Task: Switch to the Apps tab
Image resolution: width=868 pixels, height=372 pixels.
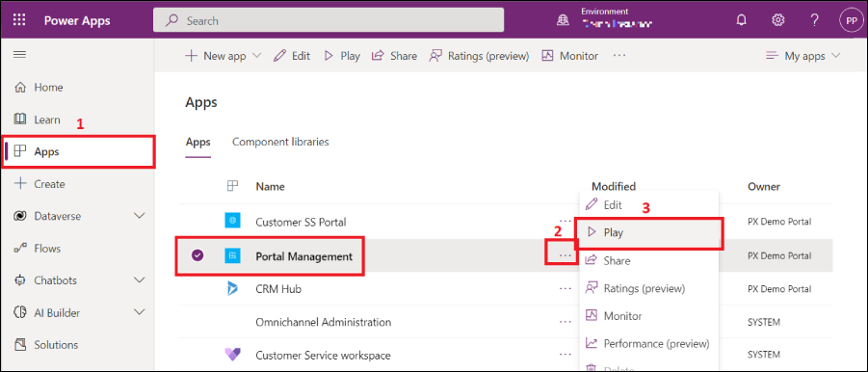Action: [x=197, y=142]
